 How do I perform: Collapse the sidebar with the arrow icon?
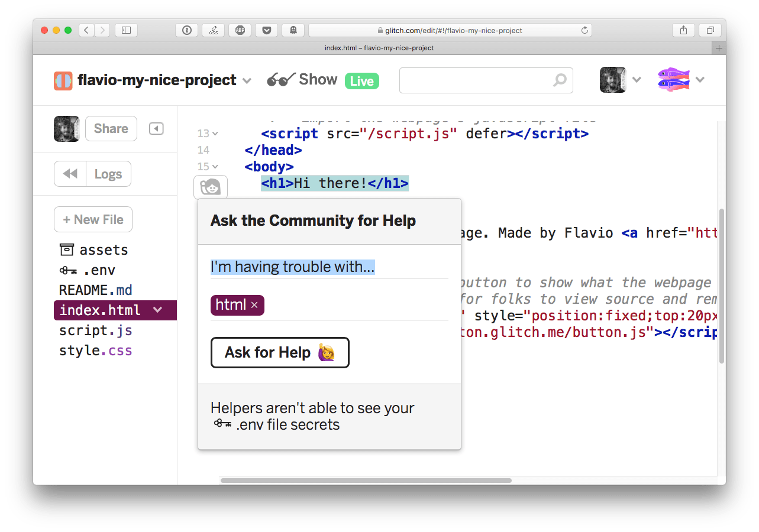[156, 128]
